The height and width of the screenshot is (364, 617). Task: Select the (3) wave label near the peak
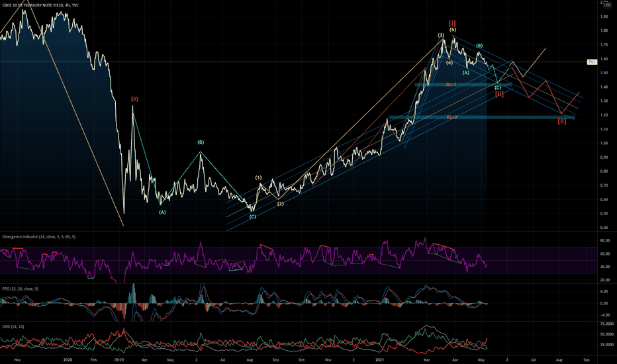(441, 36)
